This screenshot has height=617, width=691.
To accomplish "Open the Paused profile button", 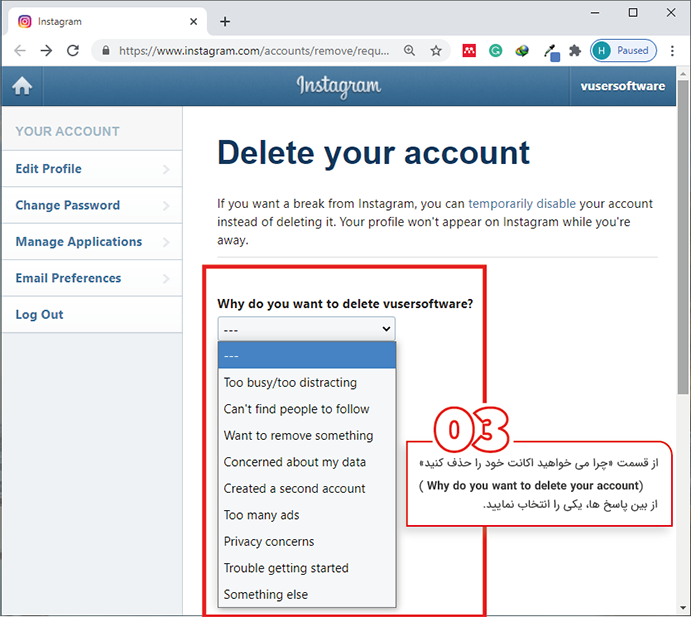I will coord(623,51).
